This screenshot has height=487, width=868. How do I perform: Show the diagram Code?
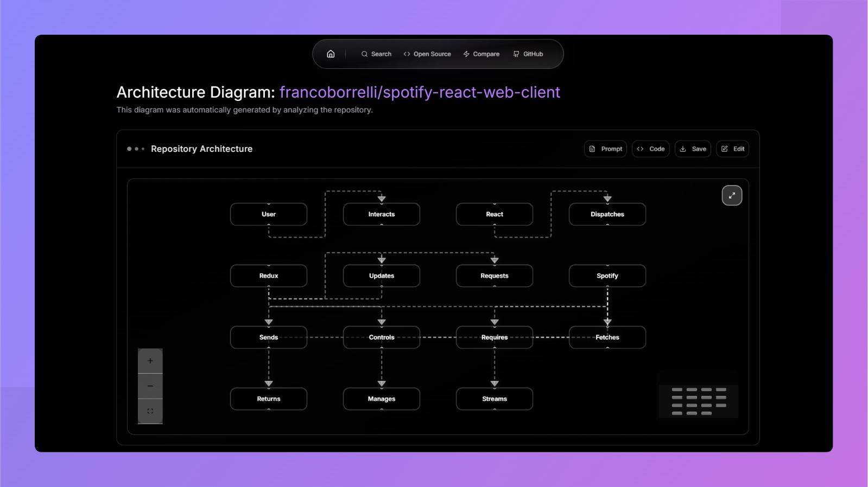click(x=650, y=149)
